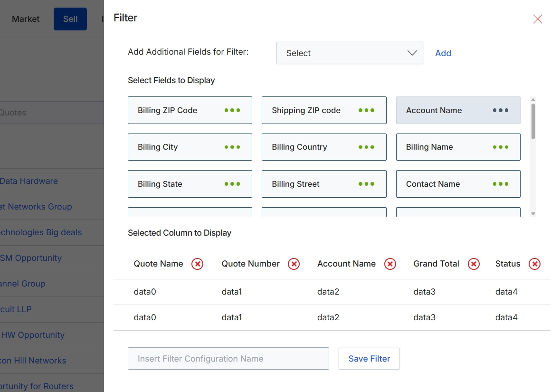Click the first row data3 cell
Screen dimensions: 560x392
424,292
